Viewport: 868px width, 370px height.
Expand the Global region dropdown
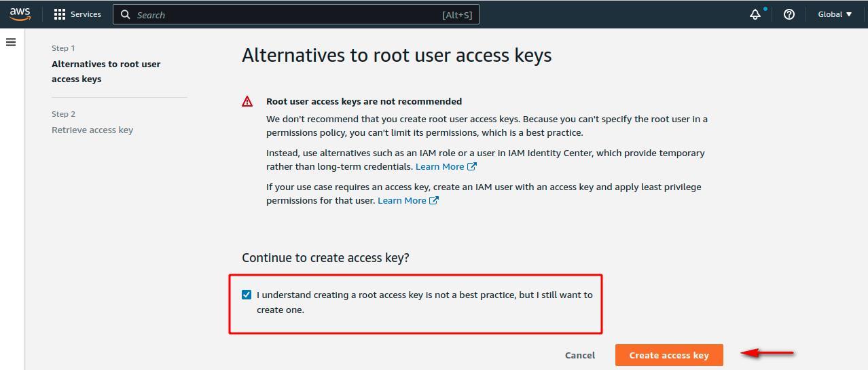835,14
